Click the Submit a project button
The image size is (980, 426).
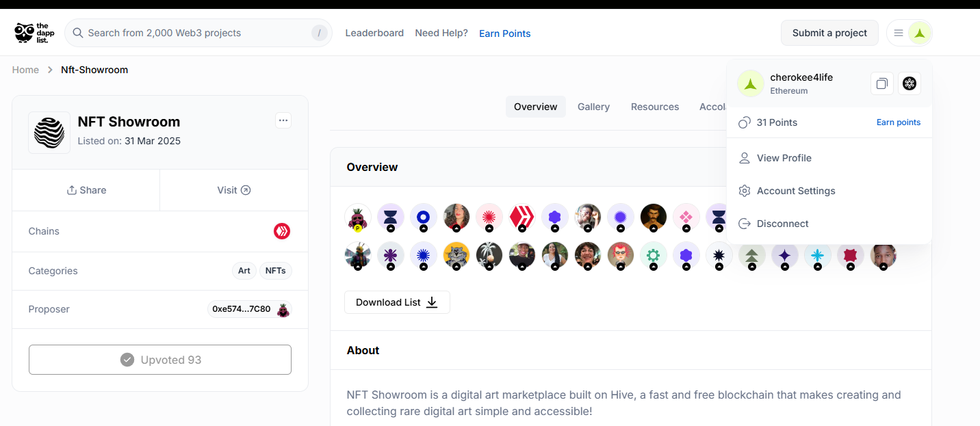(x=829, y=33)
